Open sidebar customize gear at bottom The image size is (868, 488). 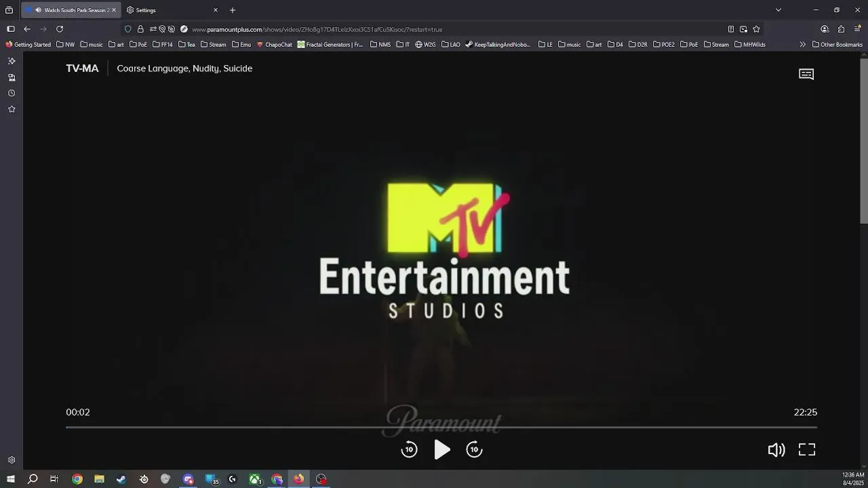(12, 460)
